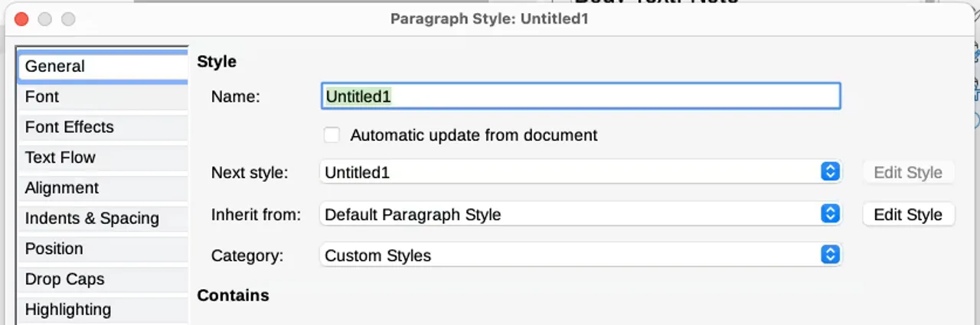Select the General tab
The height and width of the screenshot is (325, 980).
(x=103, y=67)
